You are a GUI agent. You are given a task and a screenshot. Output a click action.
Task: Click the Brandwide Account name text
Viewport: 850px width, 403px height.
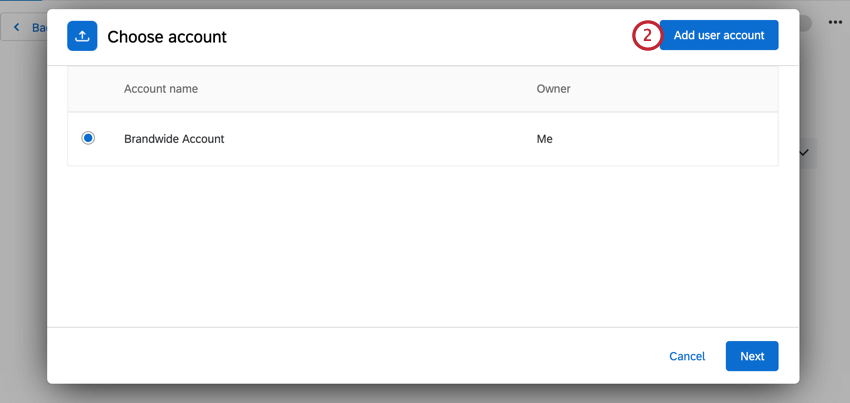click(x=174, y=139)
